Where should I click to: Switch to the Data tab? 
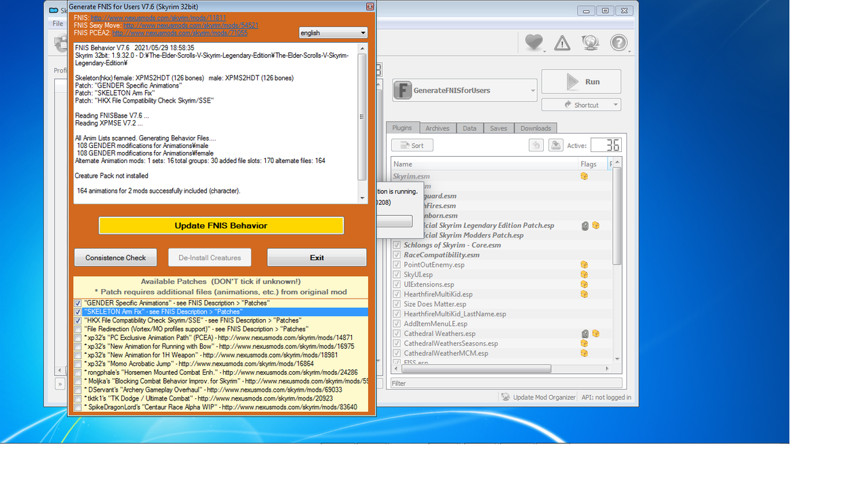tap(469, 128)
